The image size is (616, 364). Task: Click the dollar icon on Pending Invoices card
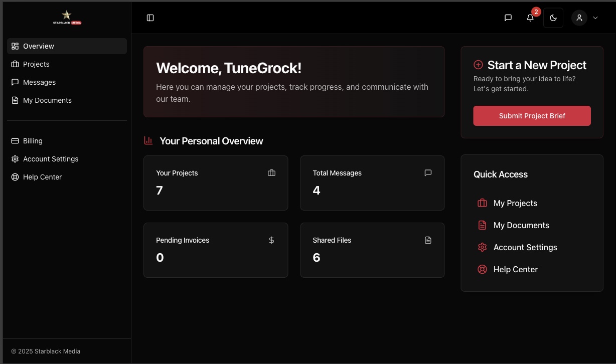point(271,240)
